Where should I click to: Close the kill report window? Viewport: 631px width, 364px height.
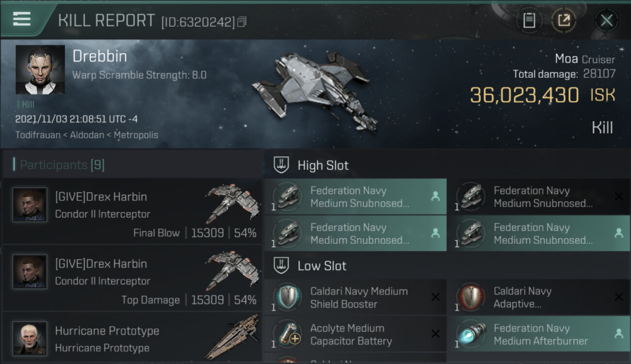pyautogui.click(x=606, y=20)
